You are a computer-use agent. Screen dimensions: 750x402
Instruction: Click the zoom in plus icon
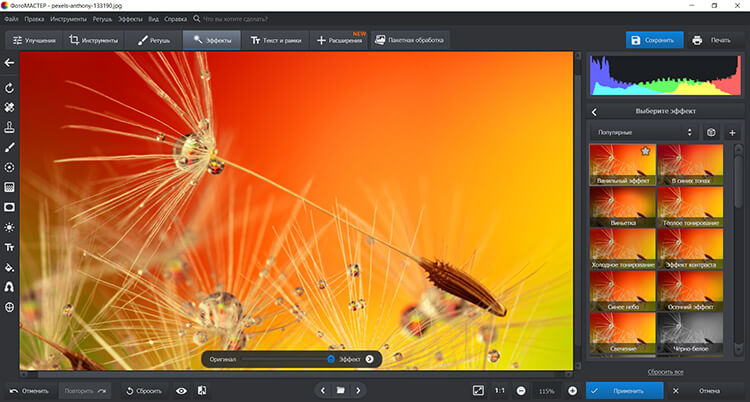573,390
